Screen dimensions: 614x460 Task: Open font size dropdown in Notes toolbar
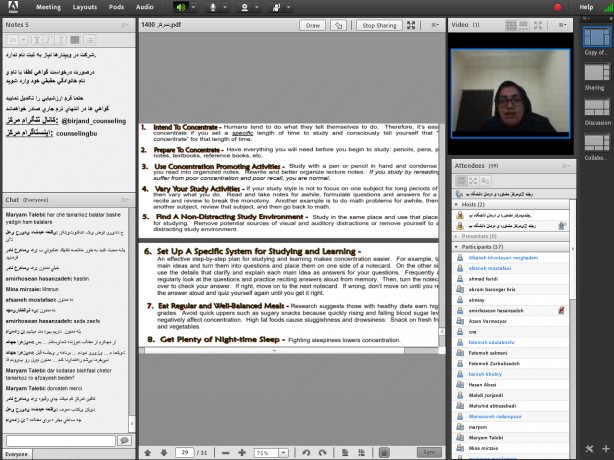[x=23, y=40]
